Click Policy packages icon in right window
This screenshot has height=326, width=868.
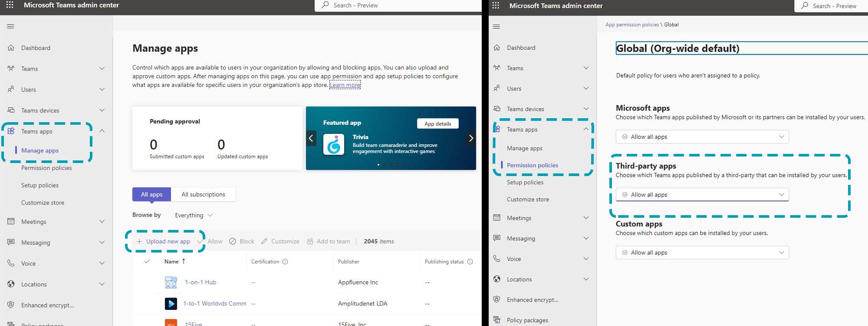coord(497,320)
